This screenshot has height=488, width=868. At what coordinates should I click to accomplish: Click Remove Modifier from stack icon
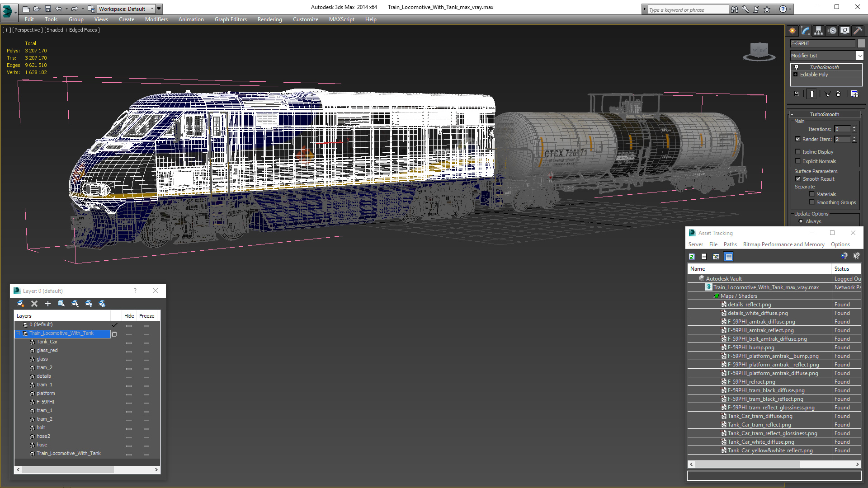(839, 94)
